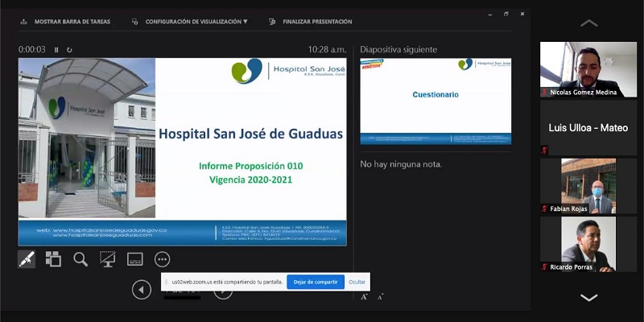The image size is (644, 322).
Task: Click Ricardo Porras muted mic icon
Action: click(x=545, y=267)
